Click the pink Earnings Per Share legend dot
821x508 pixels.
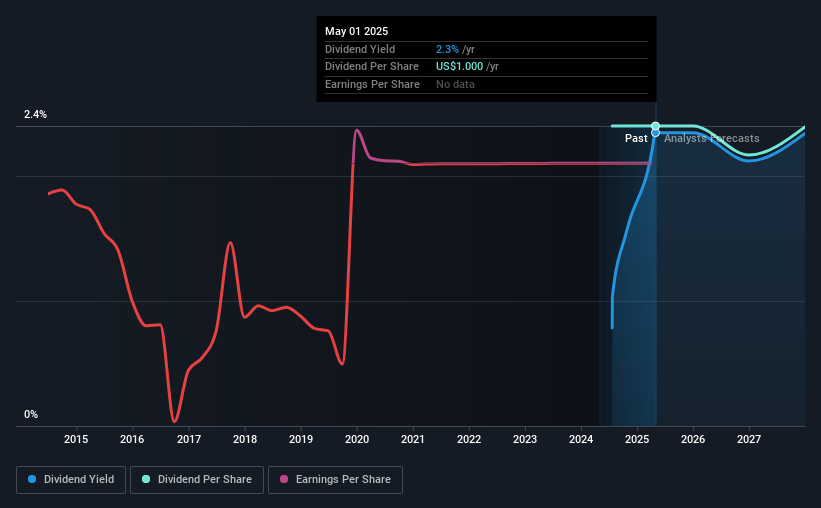284,479
